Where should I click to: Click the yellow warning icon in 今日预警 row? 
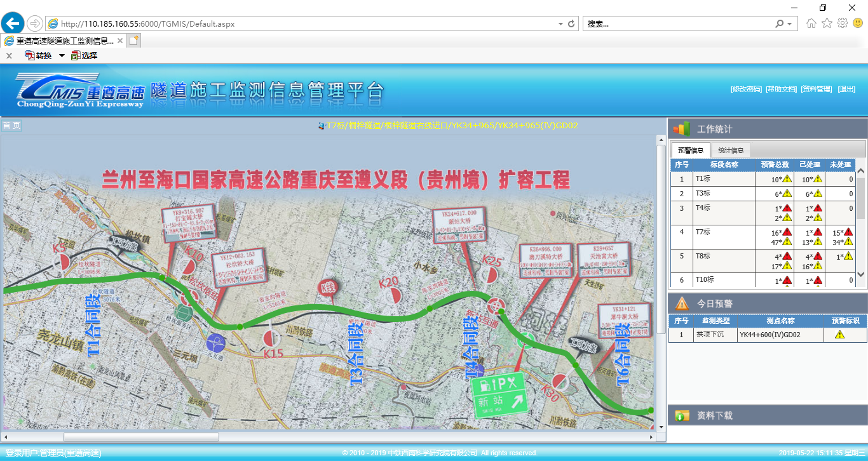pos(839,335)
